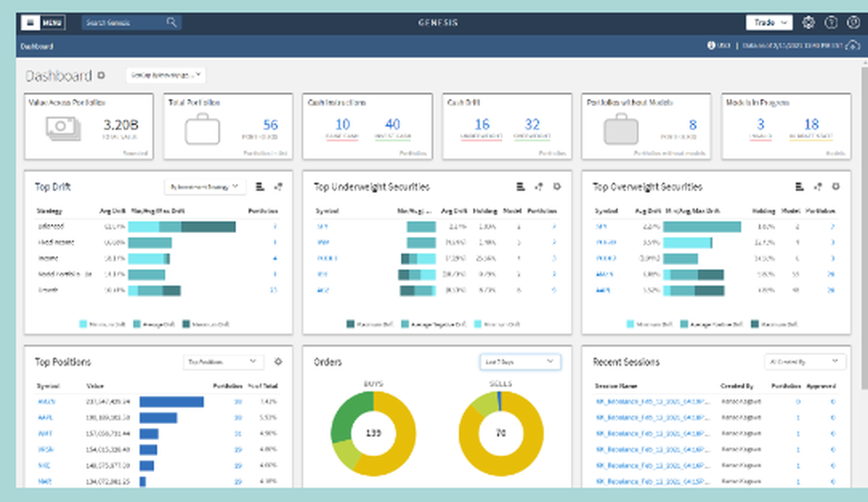Expand the dashboard view selector dropdown
The height and width of the screenshot is (502, 868).
(166, 75)
